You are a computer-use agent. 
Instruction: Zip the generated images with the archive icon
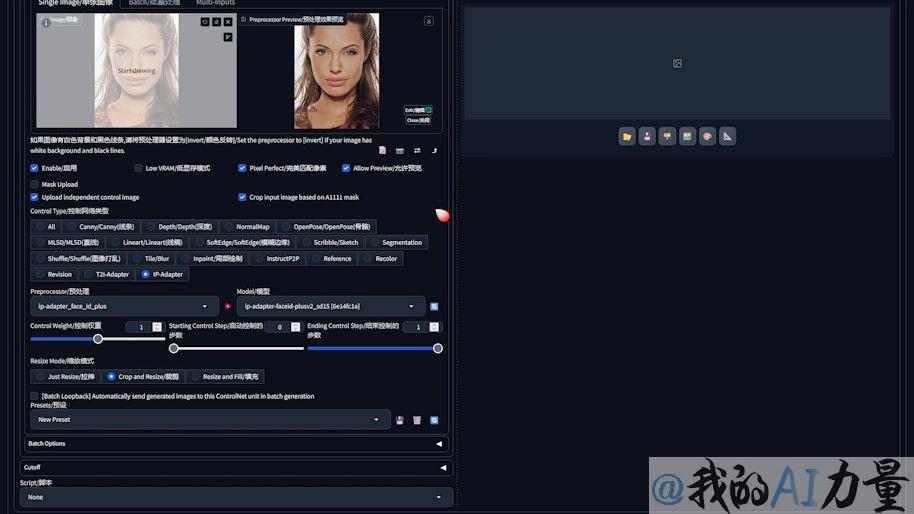tap(667, 136)
